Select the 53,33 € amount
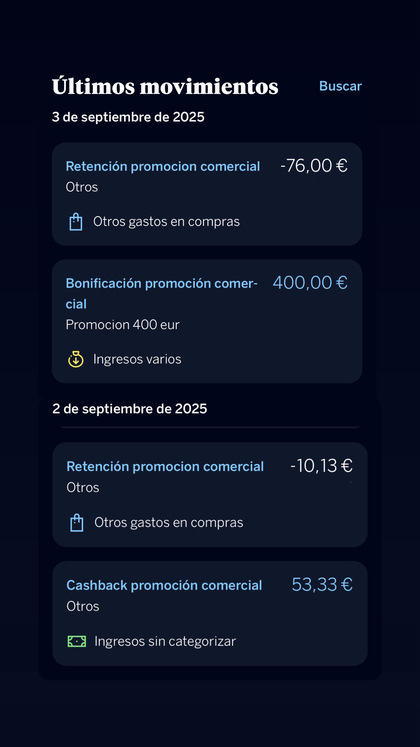This screenshot has width=420, height=747. point(322,585)
